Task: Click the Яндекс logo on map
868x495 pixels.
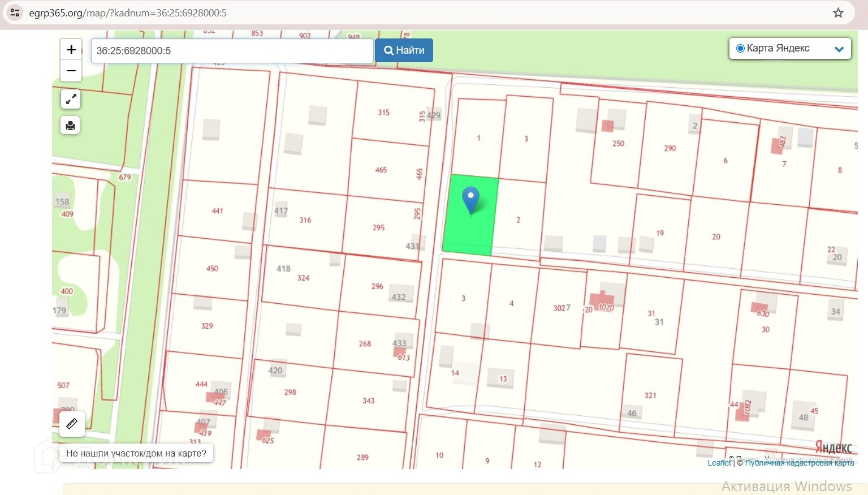Action: coord(833,447)
